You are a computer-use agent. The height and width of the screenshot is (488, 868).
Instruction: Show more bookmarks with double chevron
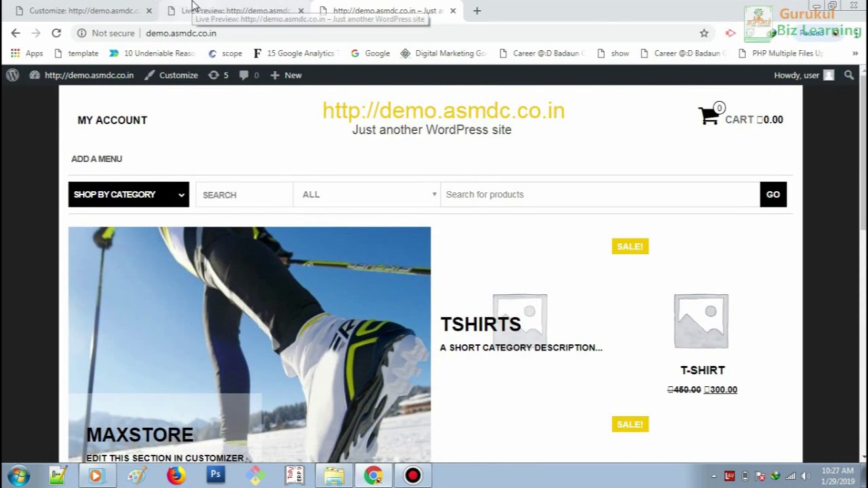[x=855, y=53]
